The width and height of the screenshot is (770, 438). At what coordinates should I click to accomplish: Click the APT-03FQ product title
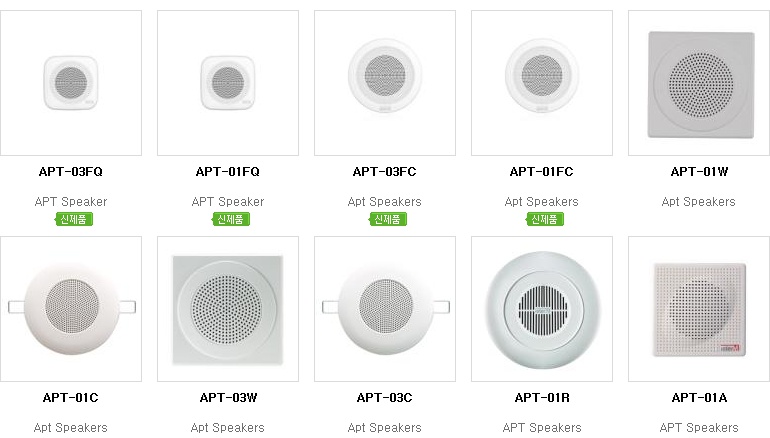click(x=71, y=172)
